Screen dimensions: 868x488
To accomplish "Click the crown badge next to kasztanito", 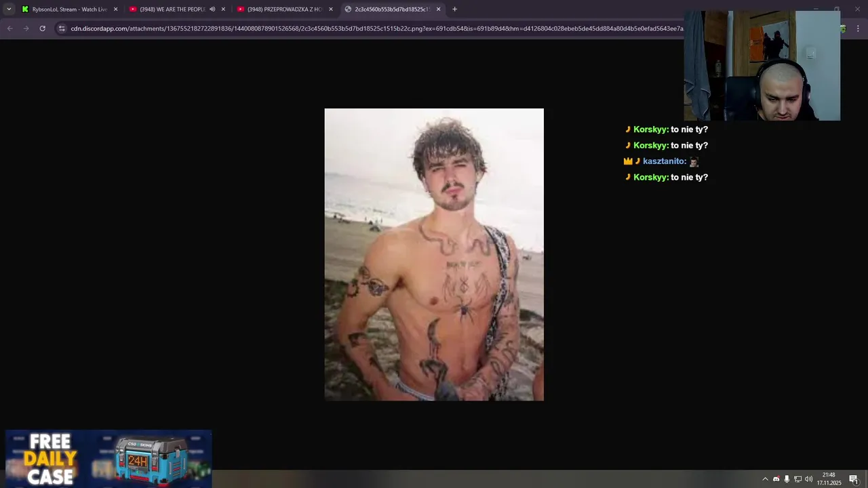I will coord(628,161).
